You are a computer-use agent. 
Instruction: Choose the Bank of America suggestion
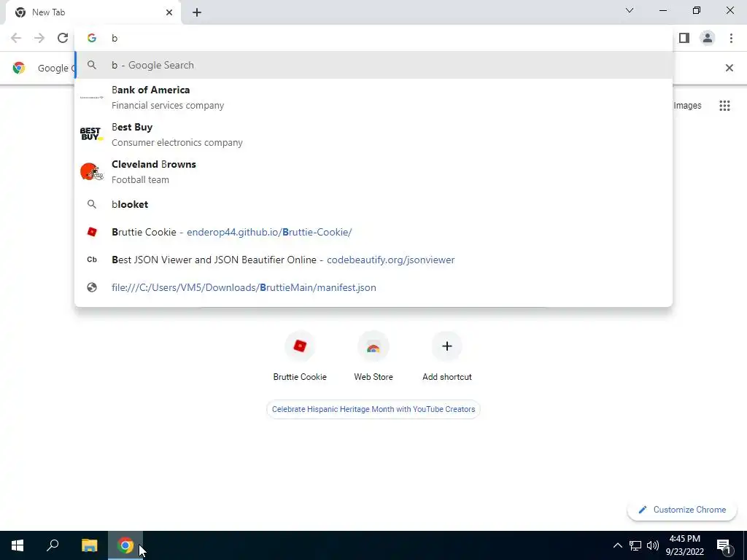click(374, 97)
